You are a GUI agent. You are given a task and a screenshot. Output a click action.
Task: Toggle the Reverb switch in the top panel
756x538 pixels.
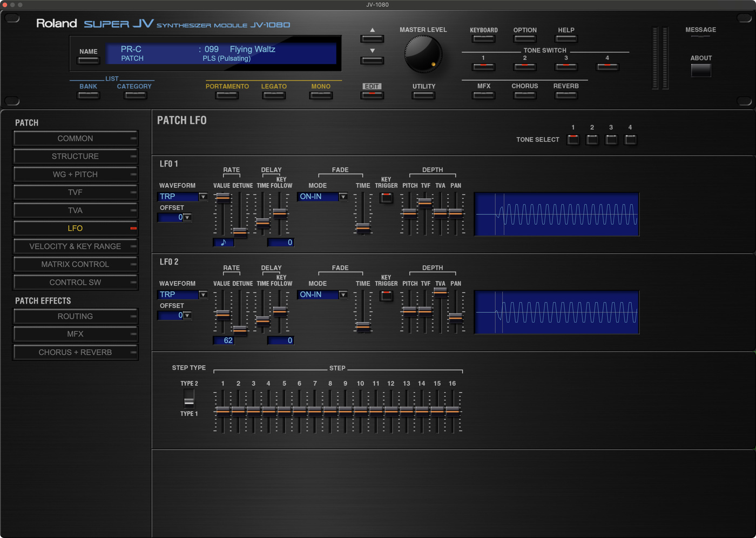566,96
